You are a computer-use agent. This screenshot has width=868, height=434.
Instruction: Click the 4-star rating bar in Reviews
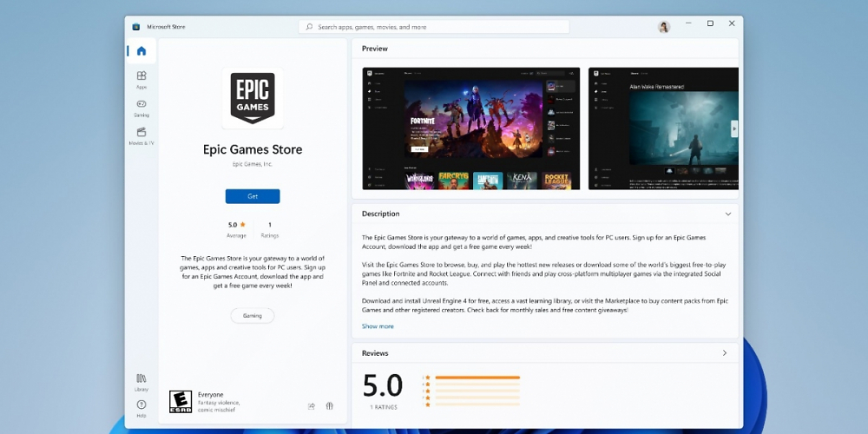(x=477, y=385)
